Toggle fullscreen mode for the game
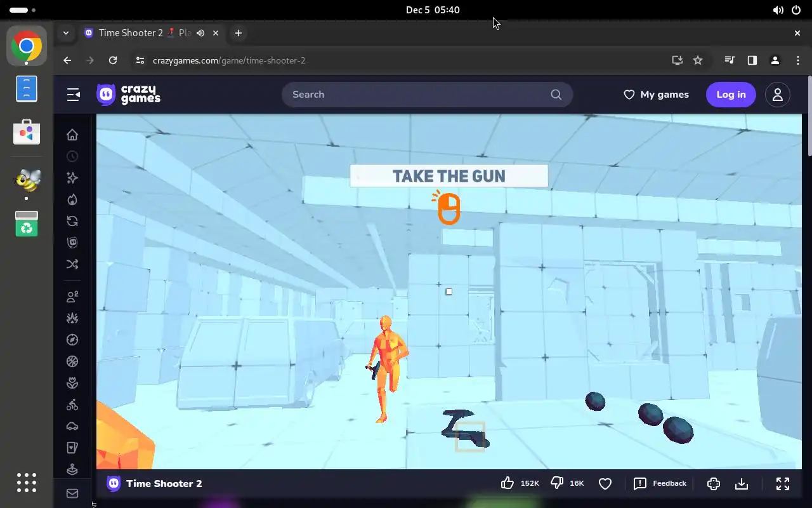812x508 pixels. pyautogui.click(x=783, y=483)
